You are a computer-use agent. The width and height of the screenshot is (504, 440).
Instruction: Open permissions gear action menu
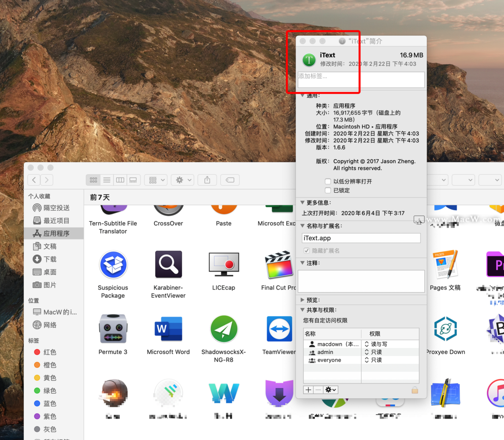click(330, 390)
